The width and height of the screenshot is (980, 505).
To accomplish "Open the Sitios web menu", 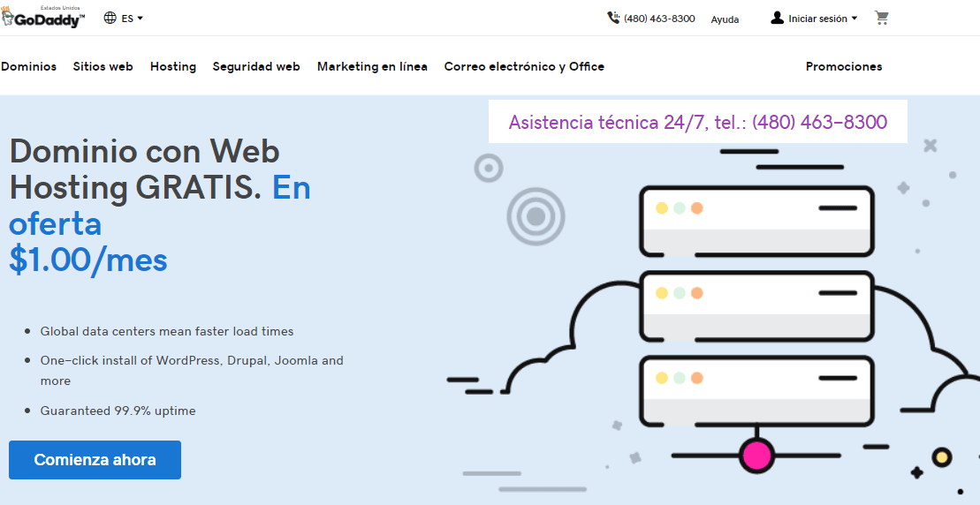I will coord(103,67).
